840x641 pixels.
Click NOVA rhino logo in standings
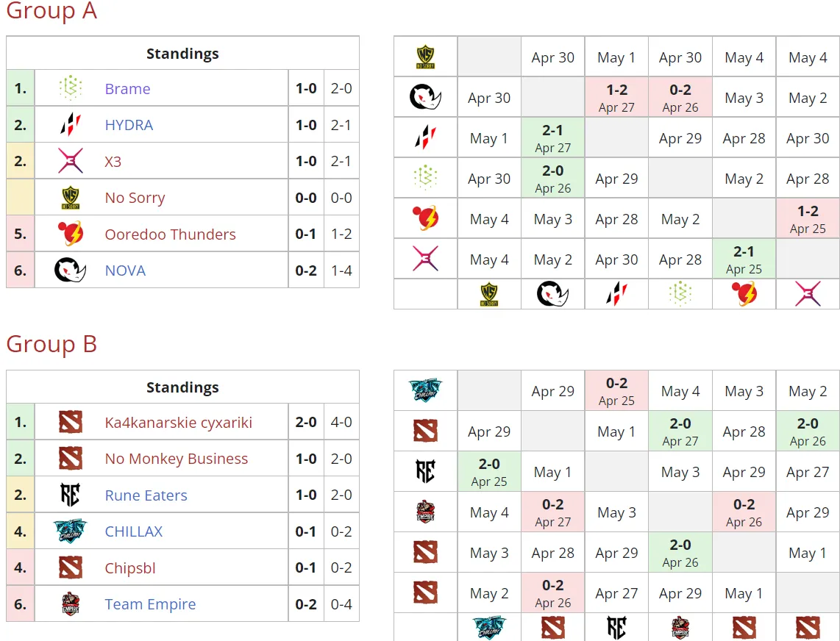(70, 270)
